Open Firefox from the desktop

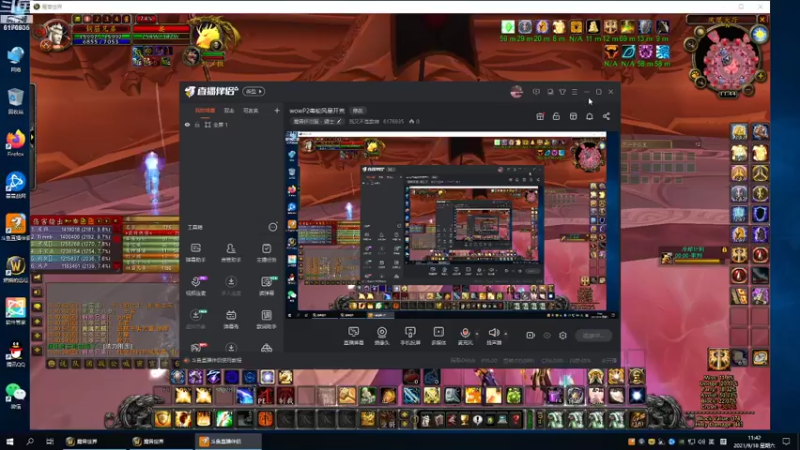pyautogui.click(x=16, y=142)
